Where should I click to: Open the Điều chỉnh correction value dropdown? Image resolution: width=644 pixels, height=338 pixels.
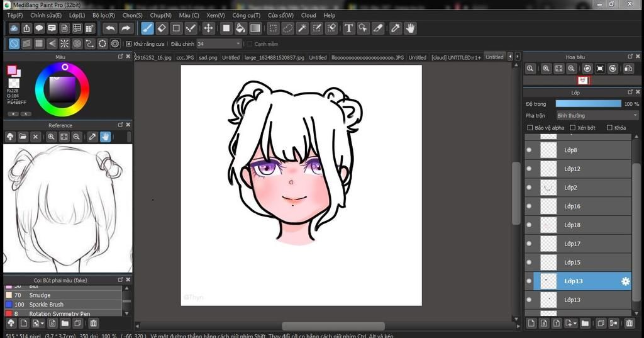[x=219, y=43]
